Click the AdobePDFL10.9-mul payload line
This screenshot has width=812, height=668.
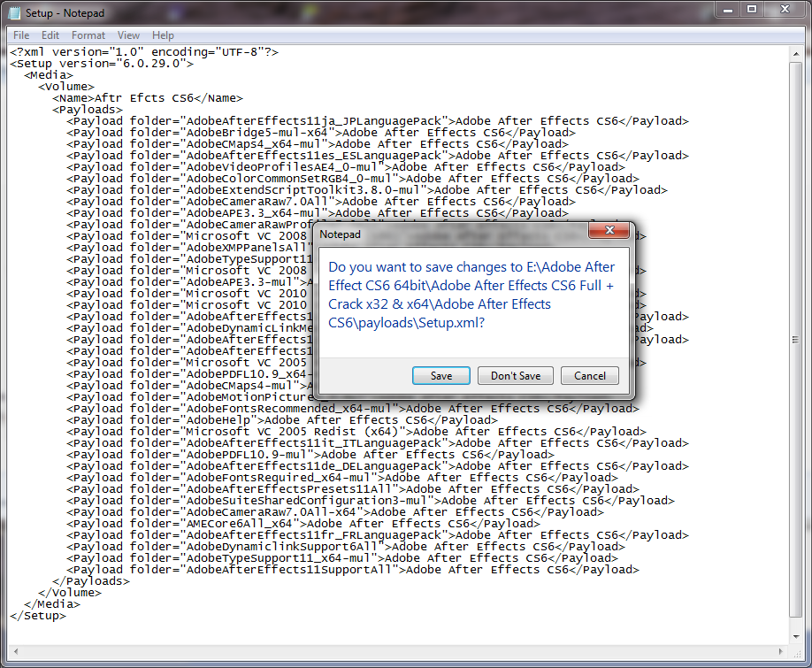310,454
